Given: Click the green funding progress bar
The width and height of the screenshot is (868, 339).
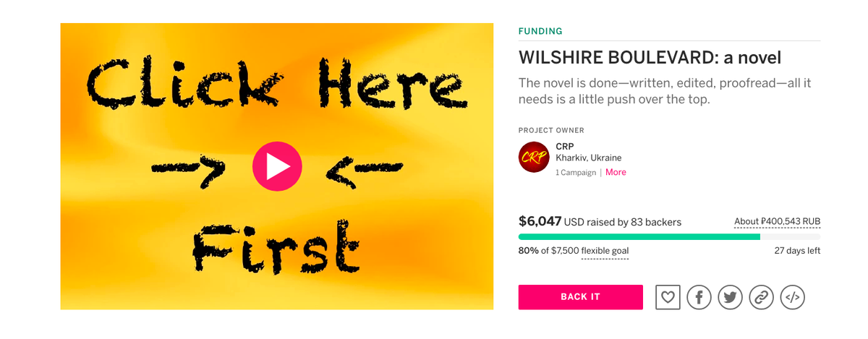Looking at the screenshot, I should pos(669,236).
